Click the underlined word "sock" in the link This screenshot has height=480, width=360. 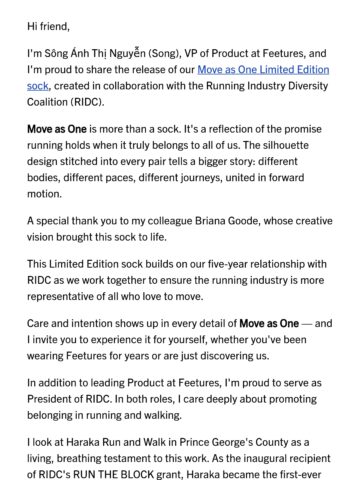(38, 86)
